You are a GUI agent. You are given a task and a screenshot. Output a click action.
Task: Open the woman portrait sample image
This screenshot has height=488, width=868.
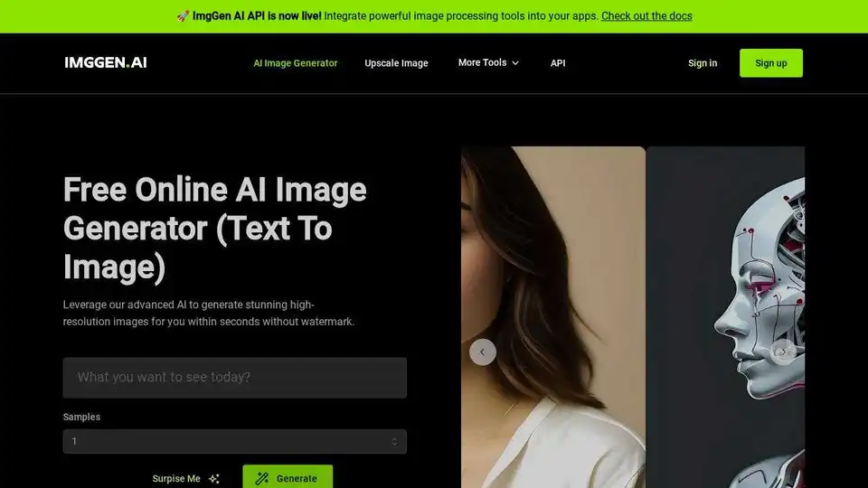click(553, 317)
